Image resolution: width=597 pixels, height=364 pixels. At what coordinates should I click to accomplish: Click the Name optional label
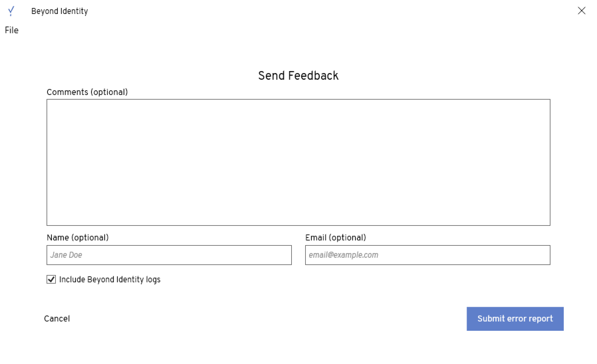[78, 237]
